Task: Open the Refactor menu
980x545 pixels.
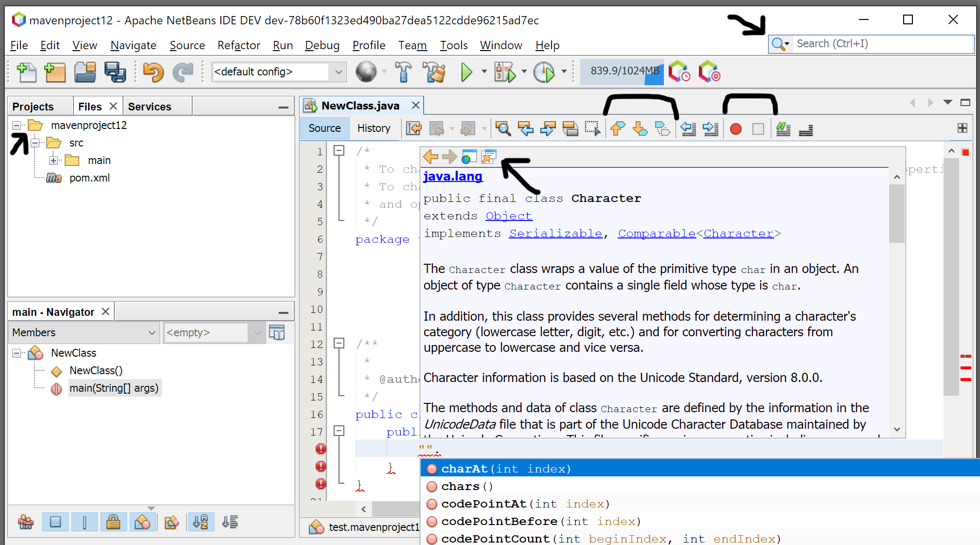Action: tap(238, 45)
